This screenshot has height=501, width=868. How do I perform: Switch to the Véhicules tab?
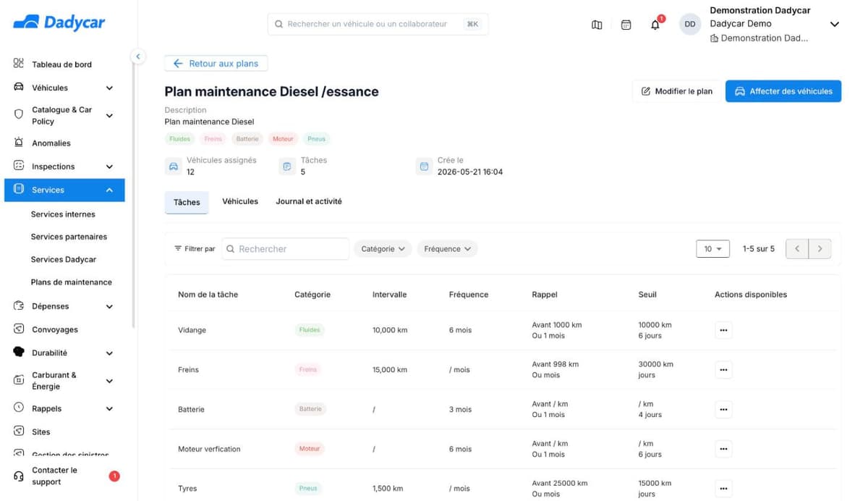tap(240, 201)
